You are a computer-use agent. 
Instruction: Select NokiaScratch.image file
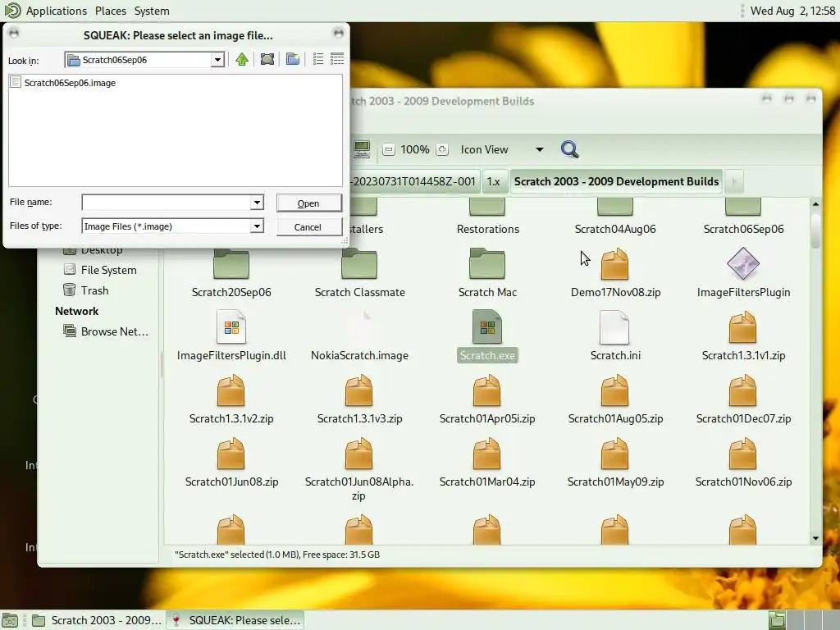pos(359,336)
